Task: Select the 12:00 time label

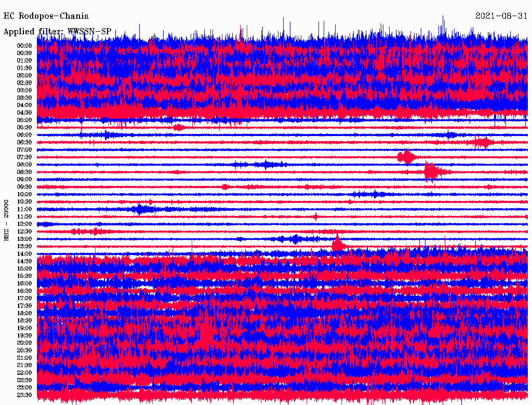Action: click(24, 224)
